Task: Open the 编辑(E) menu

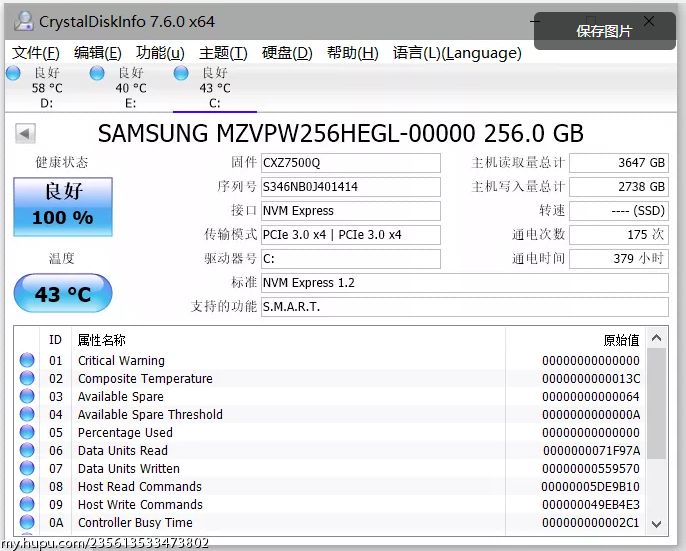Action: [98, 53]
